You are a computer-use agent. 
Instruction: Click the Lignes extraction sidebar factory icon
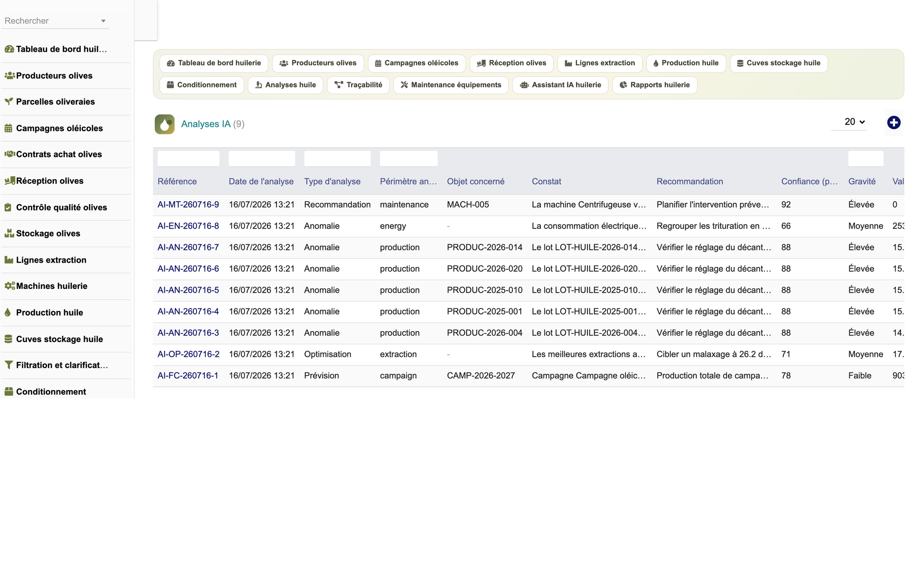pos(9,260)
